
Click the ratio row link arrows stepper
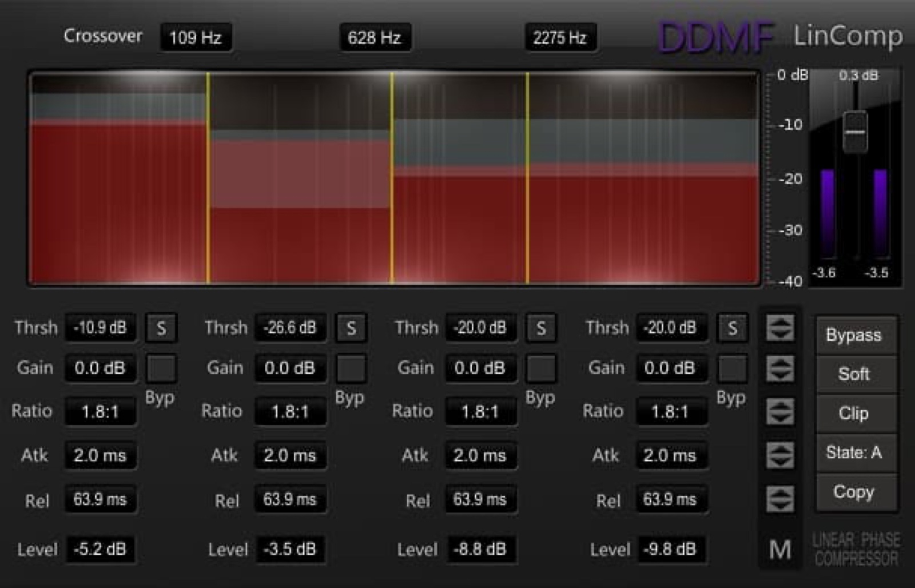tap(780, 411)
